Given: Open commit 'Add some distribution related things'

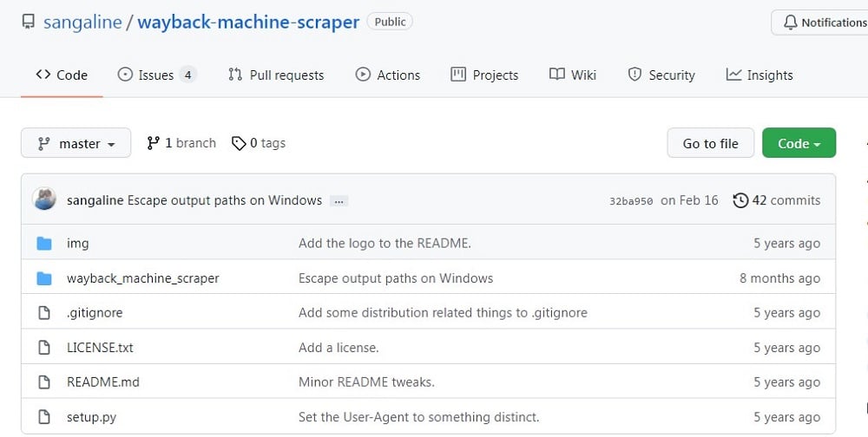Looking at the screenshot, I should (443, 312).
